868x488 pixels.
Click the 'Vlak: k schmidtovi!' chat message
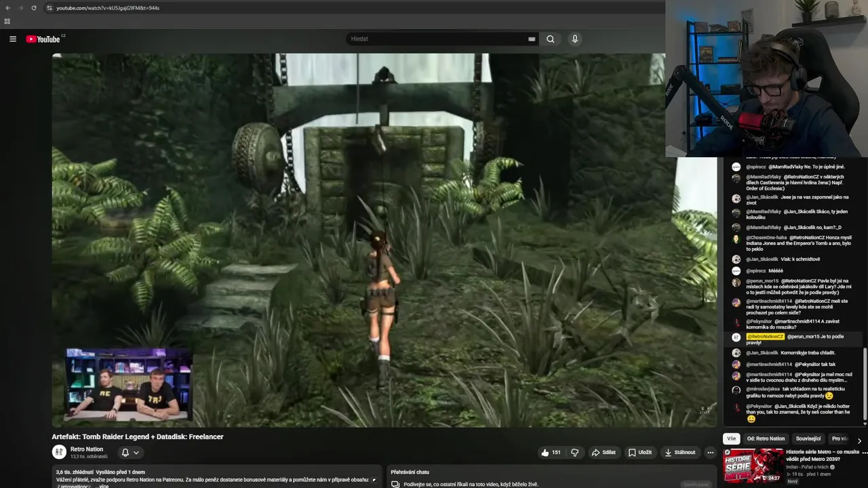(800, 259)
